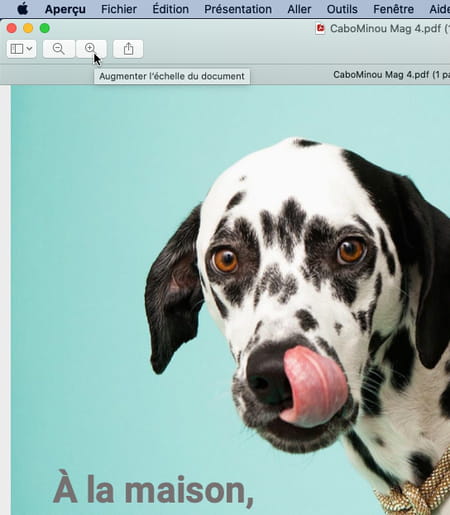450x515 pixels.
Task: Click the CaboMinou Mag 4.pdf window title
Action: coord(389,29)
